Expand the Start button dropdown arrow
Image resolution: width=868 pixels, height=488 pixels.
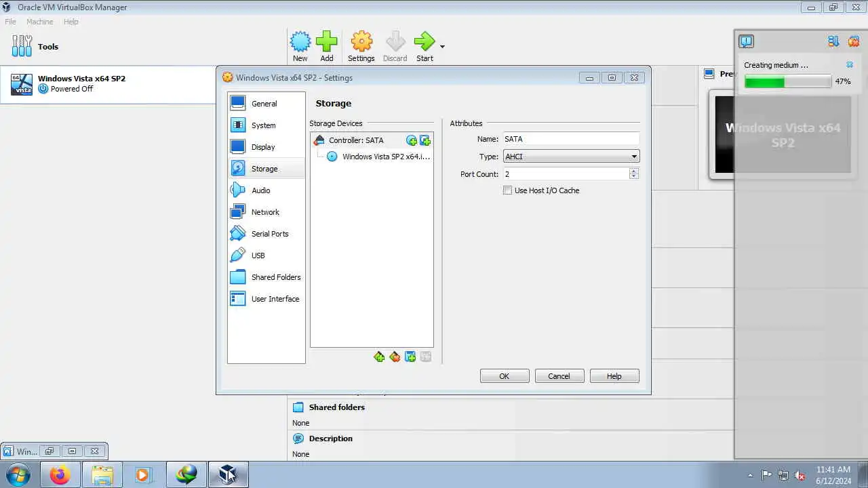[442, 47]
